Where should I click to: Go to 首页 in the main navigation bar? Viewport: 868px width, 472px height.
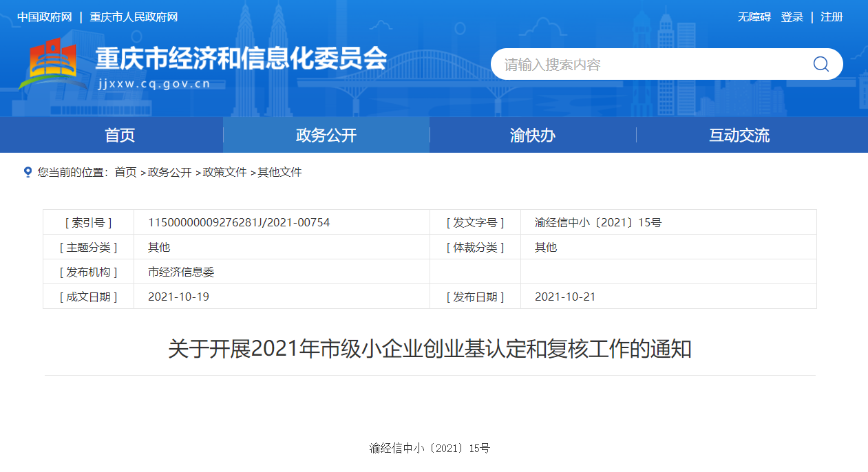point(120,136)
